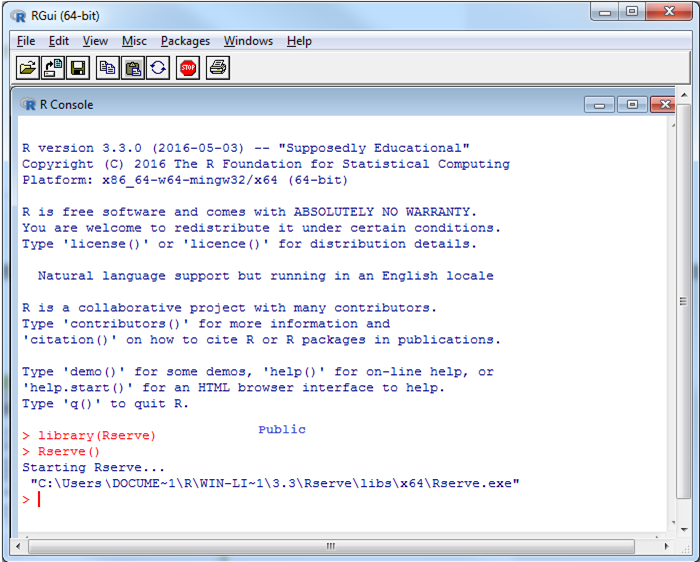Click the Paste clipboard icon
700x562 pixels.
132,68
